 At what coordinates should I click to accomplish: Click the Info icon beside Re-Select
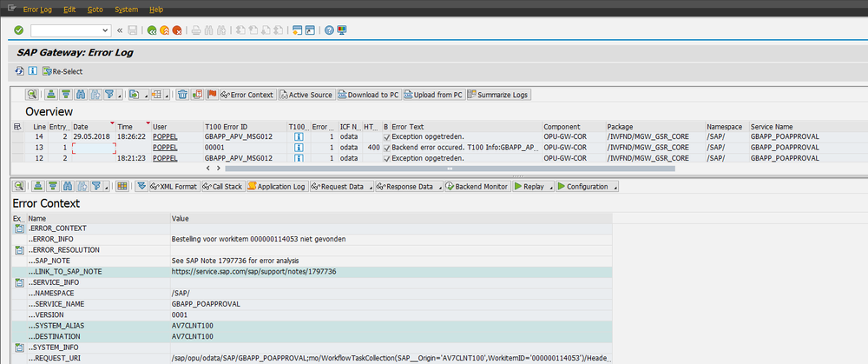point(32,71)
